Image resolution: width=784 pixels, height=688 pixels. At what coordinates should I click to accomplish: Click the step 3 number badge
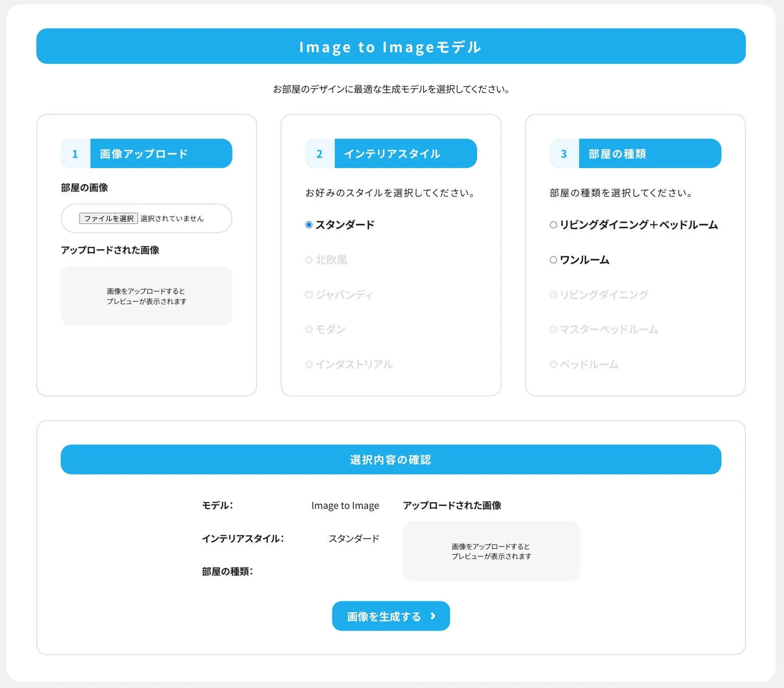563,153
